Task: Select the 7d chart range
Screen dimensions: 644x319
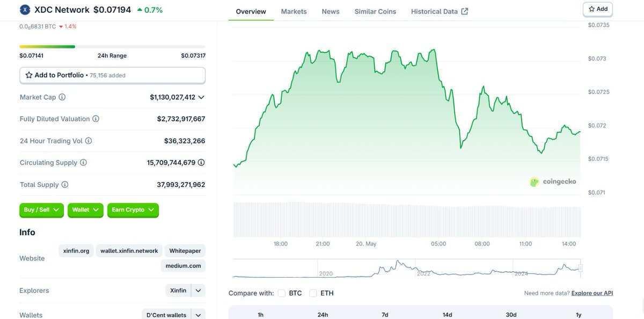Action: pyautogui.click(x=385, y=314)
